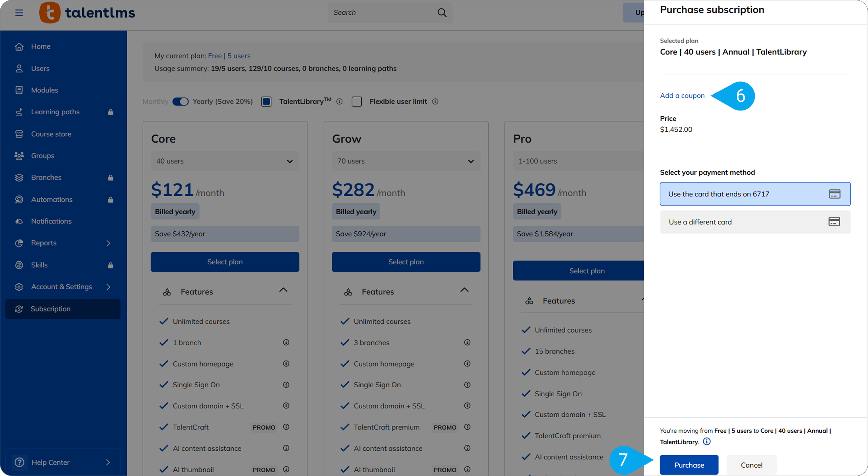Click the Add a coupon link
This screenshot has height=476, width=868.
(682, 95)
